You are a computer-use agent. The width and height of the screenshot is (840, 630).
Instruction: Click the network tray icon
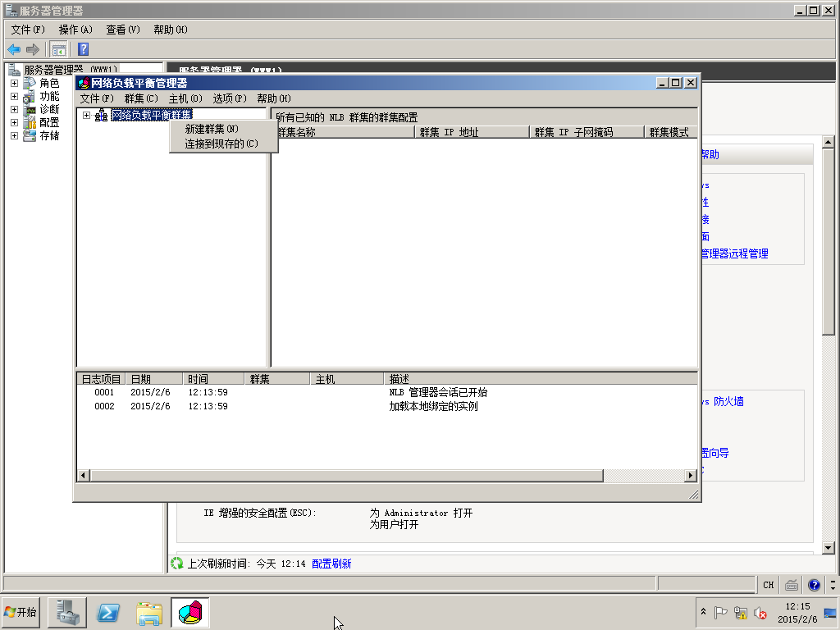coord(741,612)
